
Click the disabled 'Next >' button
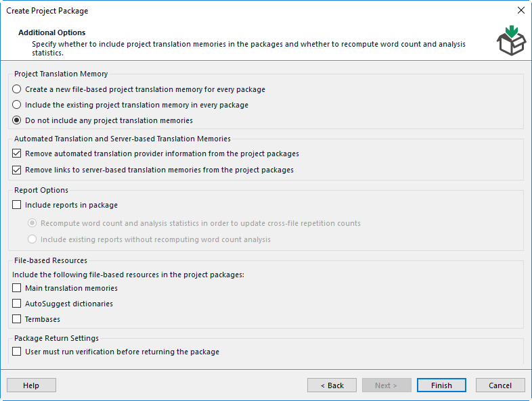[386, 385]
